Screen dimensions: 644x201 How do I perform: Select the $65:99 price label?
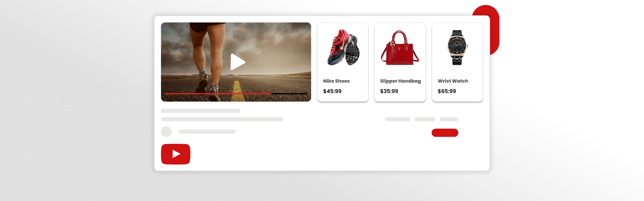(447, 91)
